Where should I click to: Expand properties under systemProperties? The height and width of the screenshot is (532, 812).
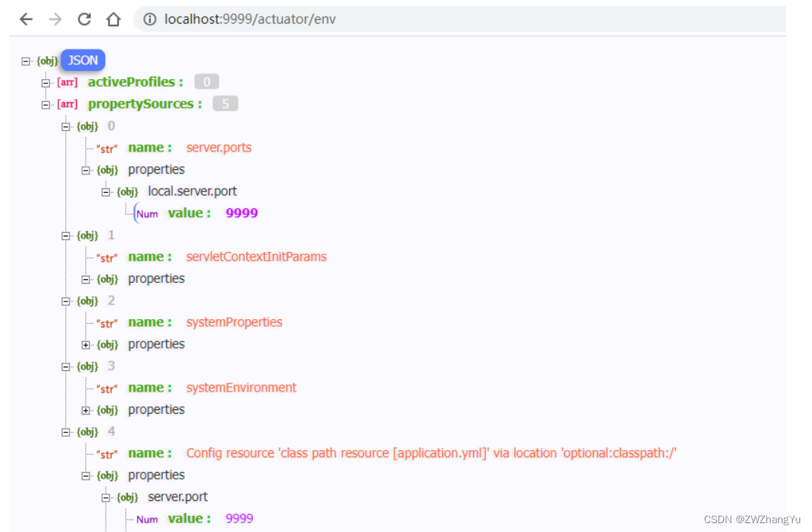[x=87, y=344]
